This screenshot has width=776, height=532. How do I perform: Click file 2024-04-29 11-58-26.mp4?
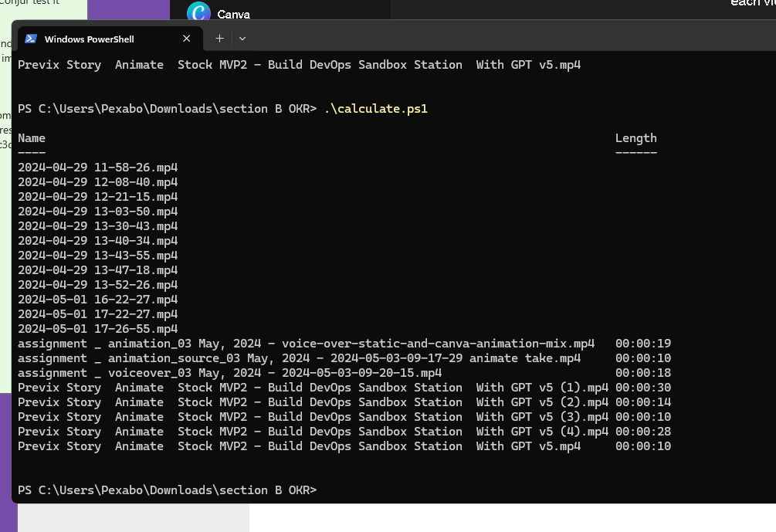[97, 168]
